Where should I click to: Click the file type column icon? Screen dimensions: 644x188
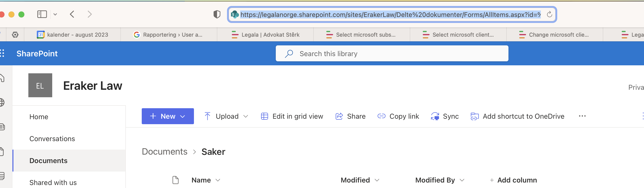[176, 180]
